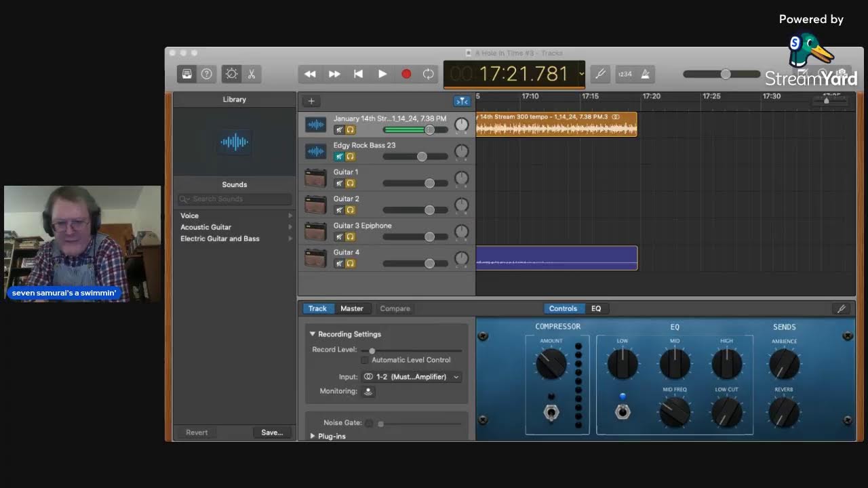
Task: Click the Search Sounds field
Action: [x=235, y=199]
